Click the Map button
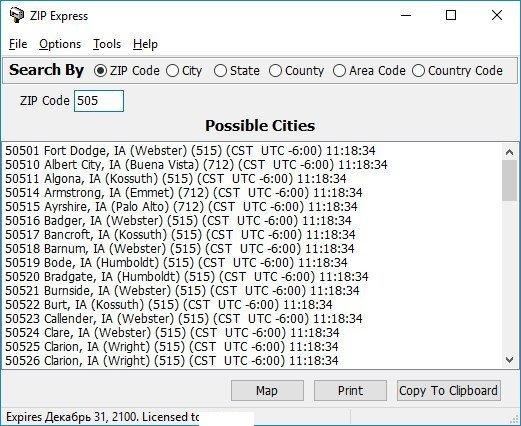The width and height of the screenshot is (521, 426). pyautogui.click(x=267, y=391)
